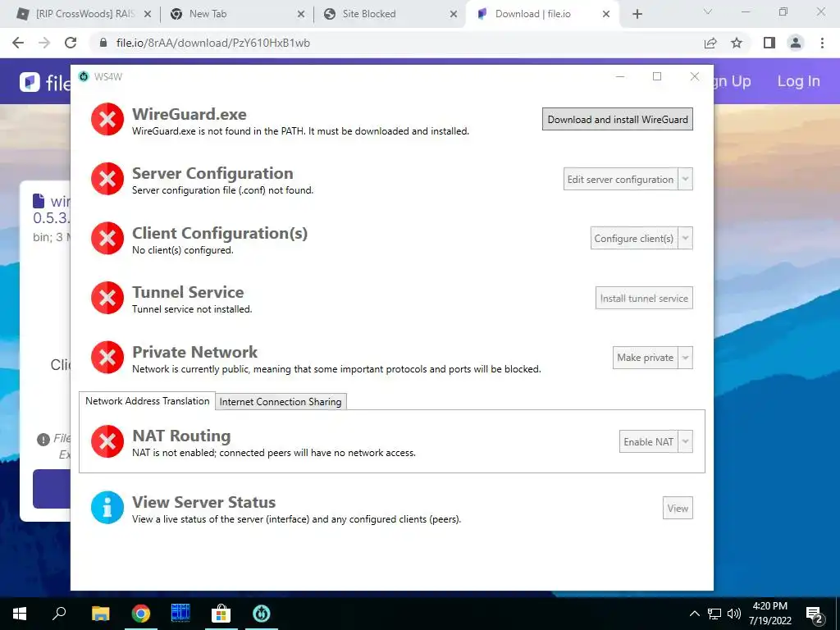Click the red error icon beside NAT Routing
Image resolution: width=840 pixels, height=630 pixels.
click(107, 441)
